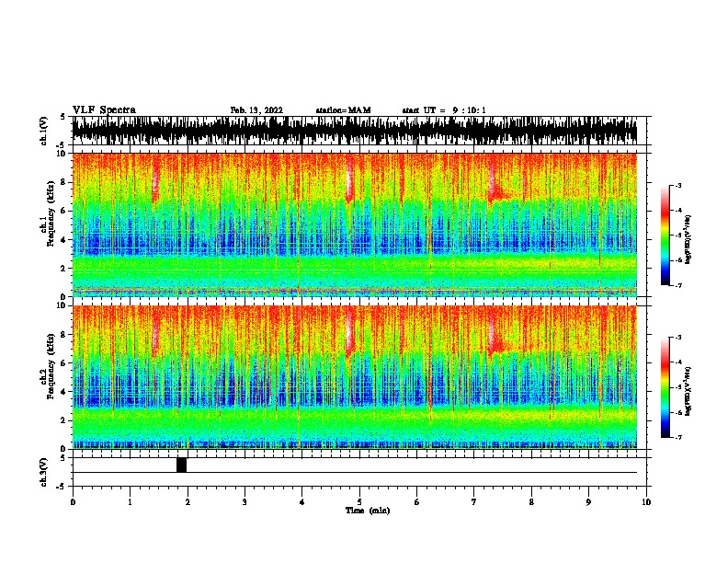Click white burst near 1.4 min in ch.1 spectrogram
728x563 pixels.
pyautogui.click(x=155, y=178)
